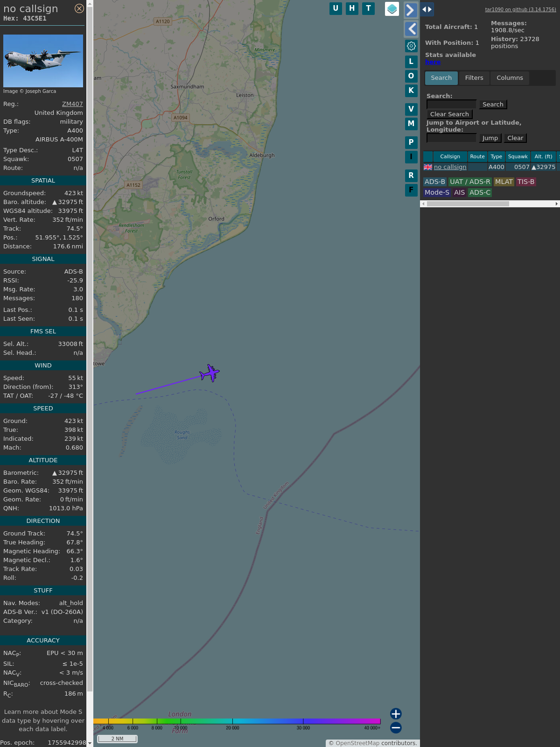Click the 2 NM scale bar

pyautogui.click(x=117, y=739)
